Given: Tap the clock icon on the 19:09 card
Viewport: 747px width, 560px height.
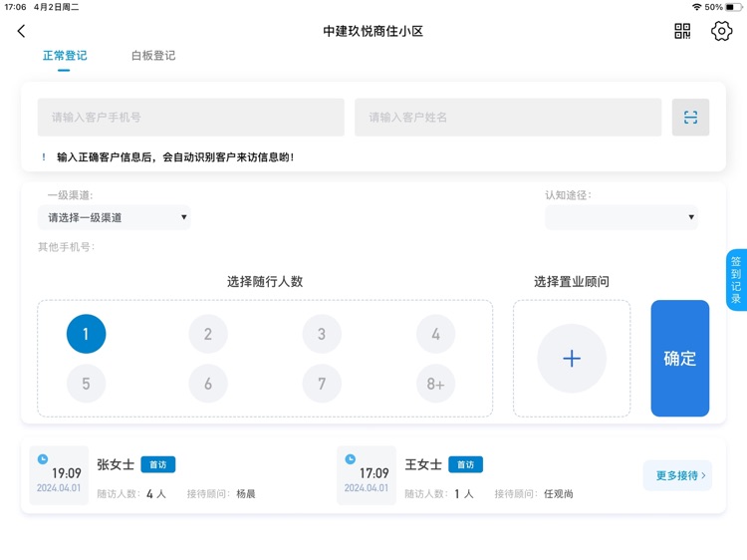Looking at the screenshot, I should click(x=43, y=459).
